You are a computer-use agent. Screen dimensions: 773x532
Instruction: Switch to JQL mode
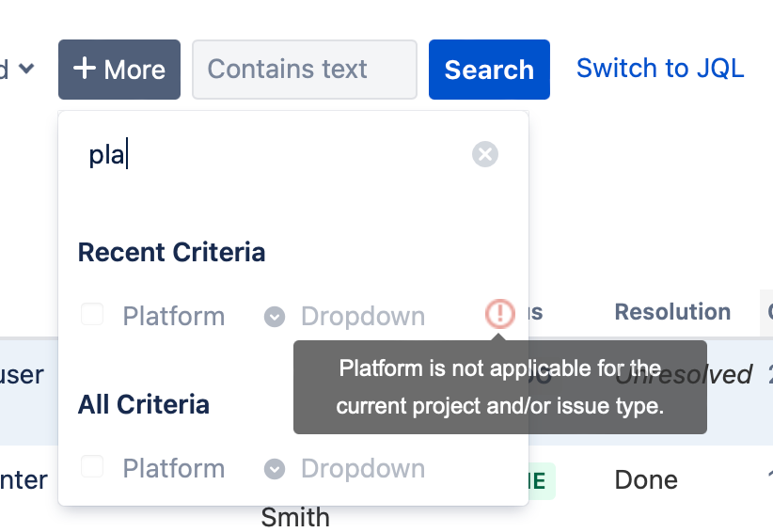(x=660, y=68)
